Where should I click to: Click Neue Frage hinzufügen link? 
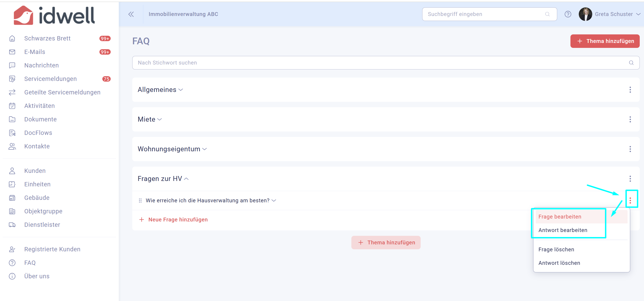tap(178, 220)
